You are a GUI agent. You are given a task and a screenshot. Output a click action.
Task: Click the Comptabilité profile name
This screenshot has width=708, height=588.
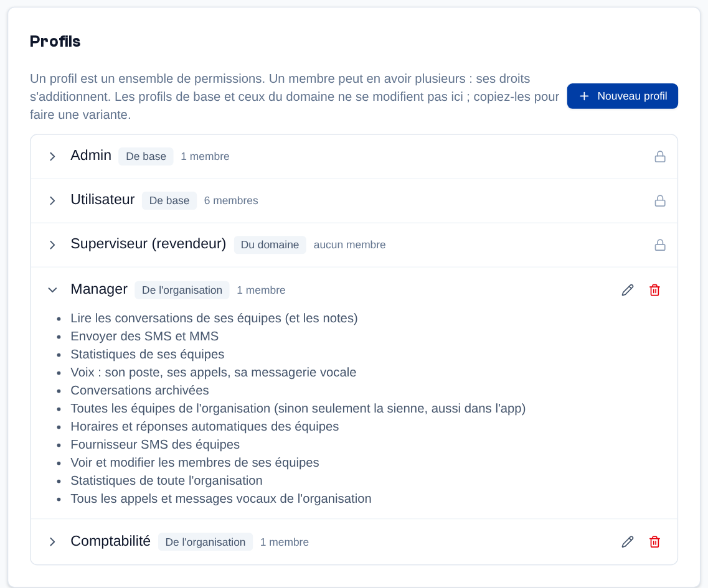pos(111,541)
